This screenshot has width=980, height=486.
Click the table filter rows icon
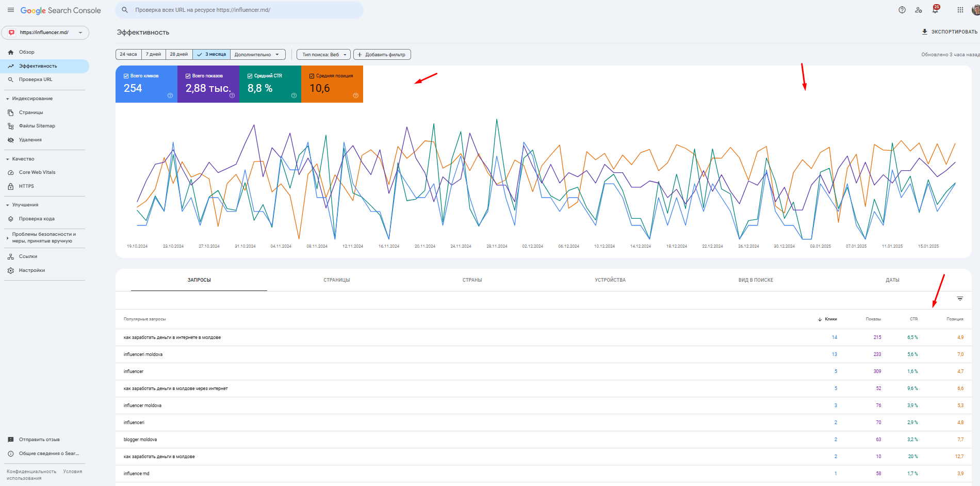pyautogui.click(x=959, y=299)
